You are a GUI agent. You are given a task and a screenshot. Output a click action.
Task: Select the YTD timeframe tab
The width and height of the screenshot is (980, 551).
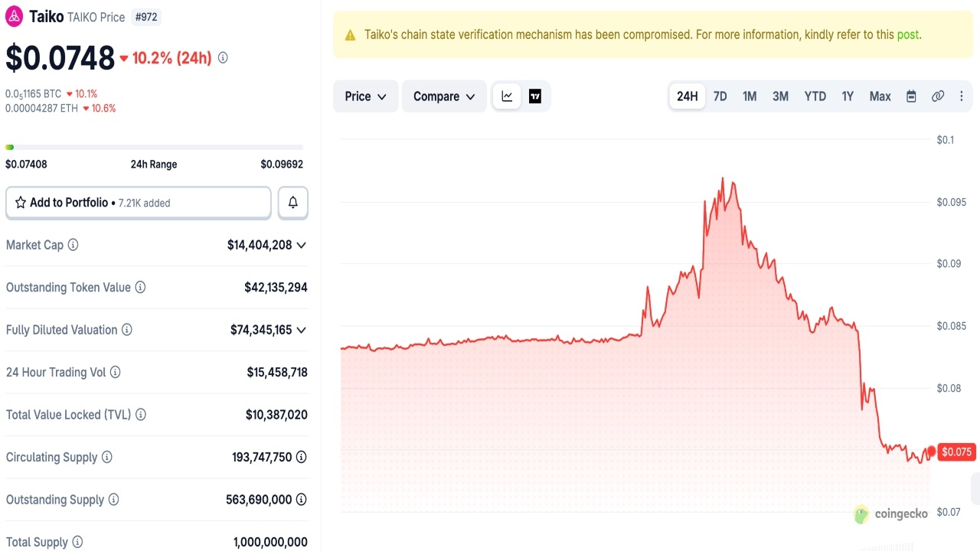(815, 96)
